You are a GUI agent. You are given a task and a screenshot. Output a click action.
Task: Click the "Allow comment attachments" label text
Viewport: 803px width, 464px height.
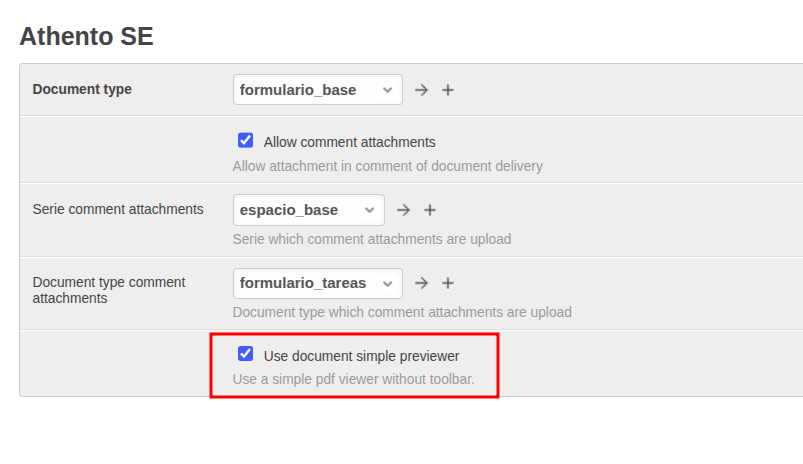click(x=349, y=142)
